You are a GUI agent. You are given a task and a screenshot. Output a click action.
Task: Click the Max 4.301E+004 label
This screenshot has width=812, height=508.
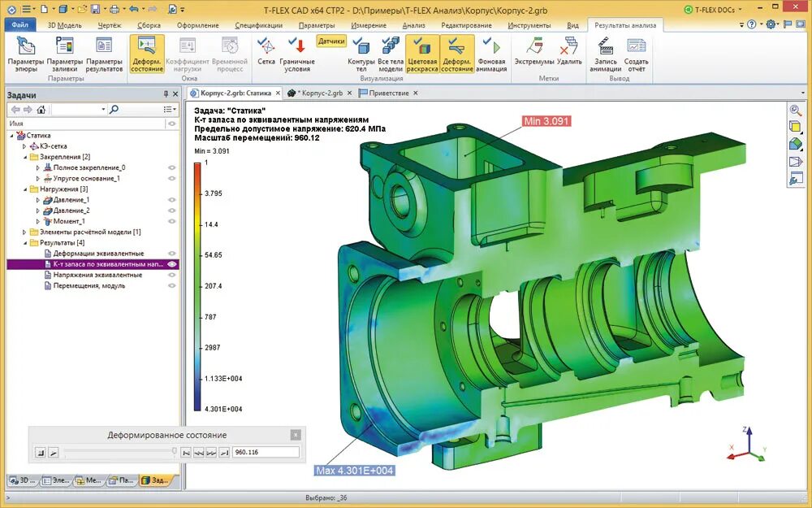pos(355,471)
